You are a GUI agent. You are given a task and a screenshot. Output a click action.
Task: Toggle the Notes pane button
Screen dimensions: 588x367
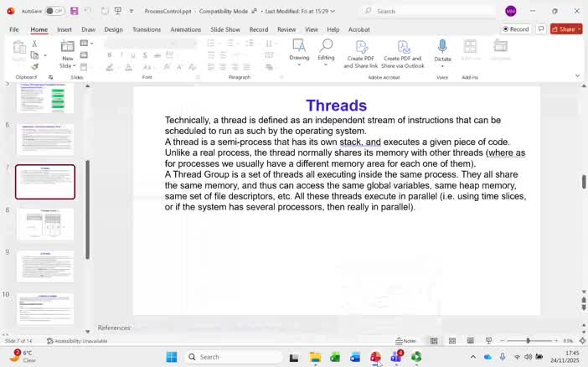[405, 341]
